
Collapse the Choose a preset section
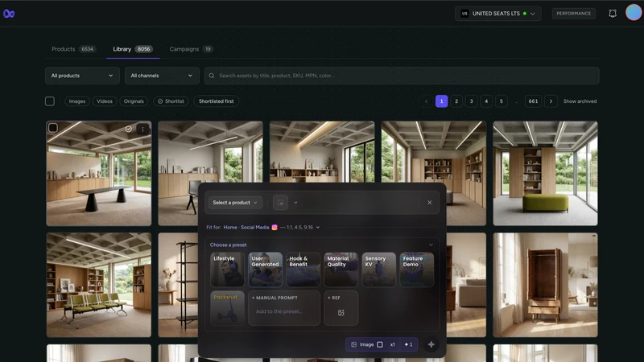click(431, 245)
